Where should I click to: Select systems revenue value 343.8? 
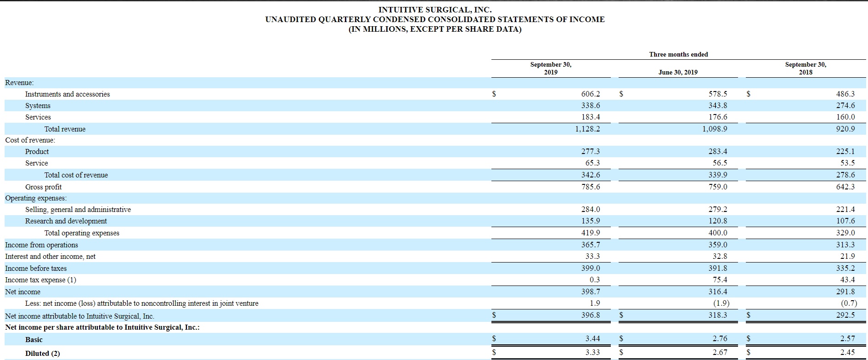(x=718, y=105)
